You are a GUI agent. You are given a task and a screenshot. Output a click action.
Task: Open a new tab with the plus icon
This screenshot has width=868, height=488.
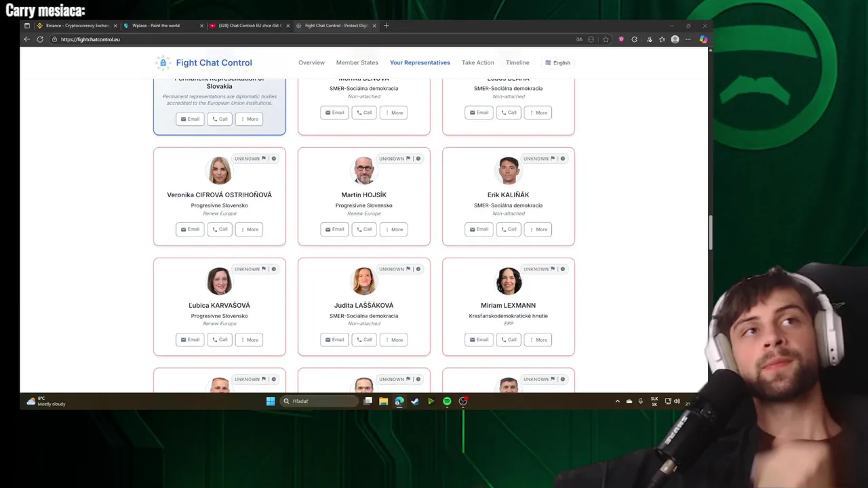click(387, 26)
